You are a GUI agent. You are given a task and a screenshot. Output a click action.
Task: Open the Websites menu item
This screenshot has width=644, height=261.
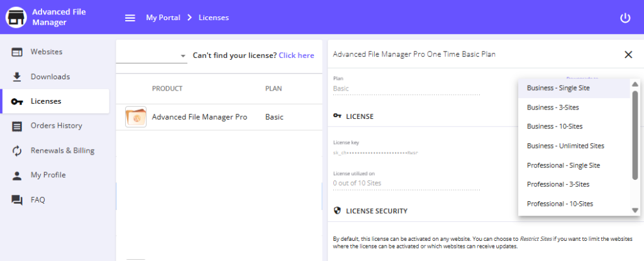[x=55, y=52]
